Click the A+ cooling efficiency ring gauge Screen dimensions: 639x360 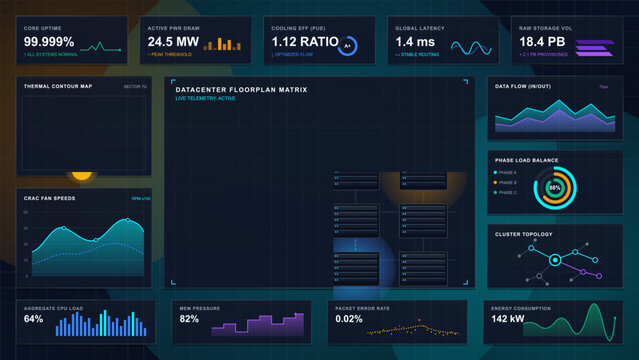tap(347, 46)
